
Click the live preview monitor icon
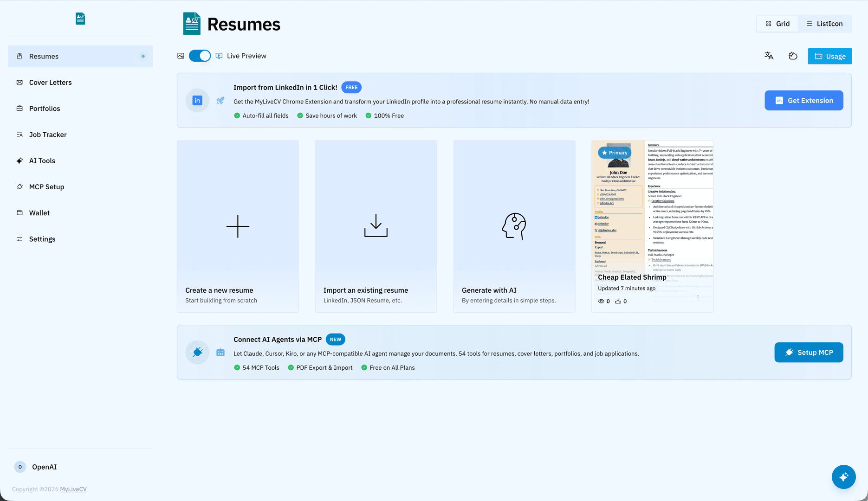[219, 56]
